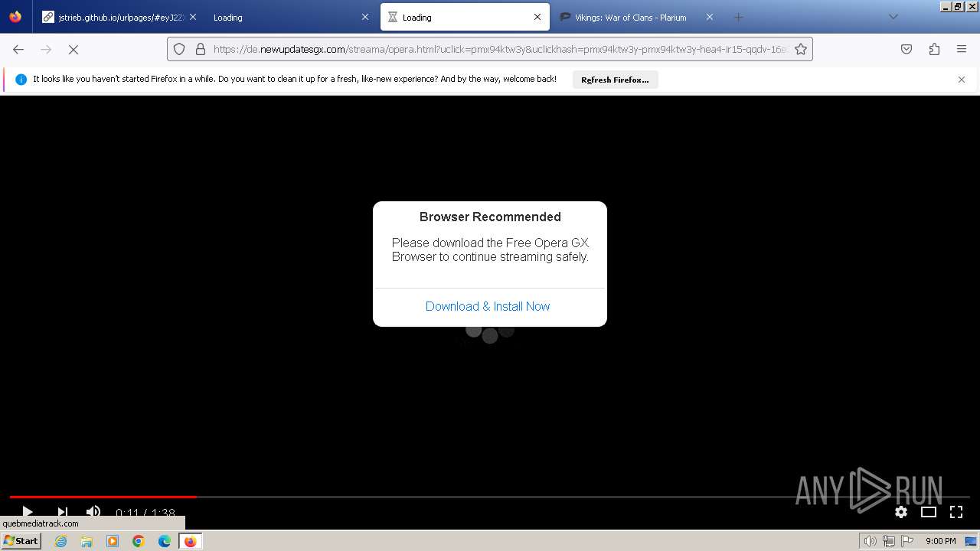980x551 pixels.
Task: Launch Internet Explorer from taskbar
Action: pos(60,541)
